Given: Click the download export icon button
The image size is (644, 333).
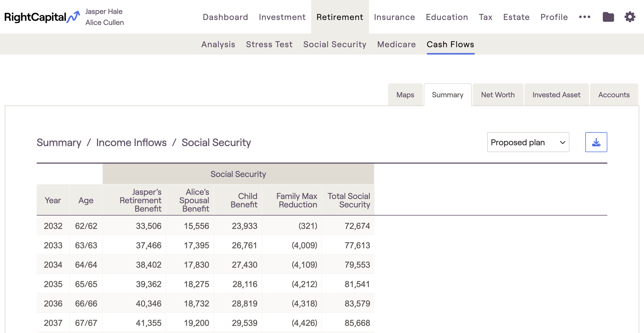Looking at the screenshot, I should tap(596, 142).
